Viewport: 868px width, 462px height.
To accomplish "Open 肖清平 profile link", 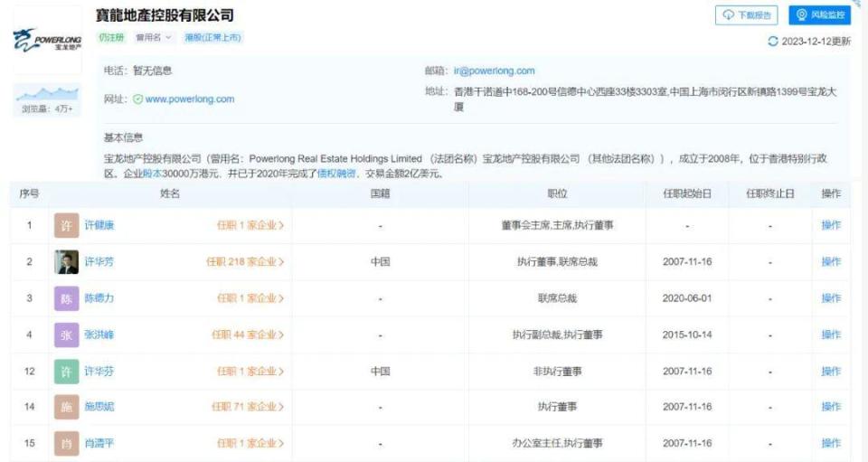I will point(99,443).
